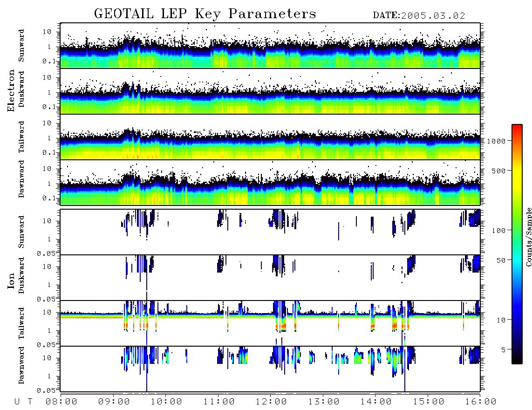Click the 08:00 time tick label

[x=61, y=402]
